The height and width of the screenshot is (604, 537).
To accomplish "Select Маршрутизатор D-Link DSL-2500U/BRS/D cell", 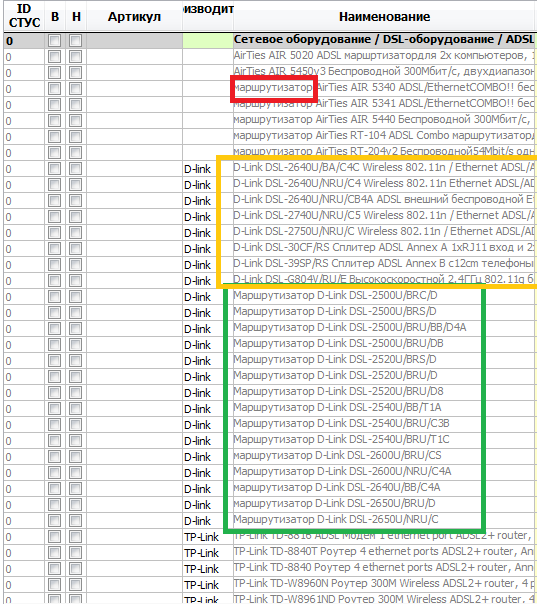I will click(x=384, y=312).
